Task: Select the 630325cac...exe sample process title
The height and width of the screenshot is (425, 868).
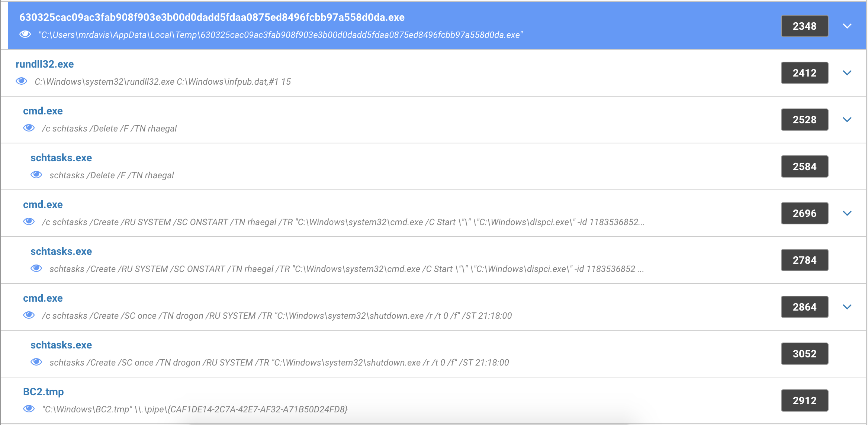Action: coord(212,17)
